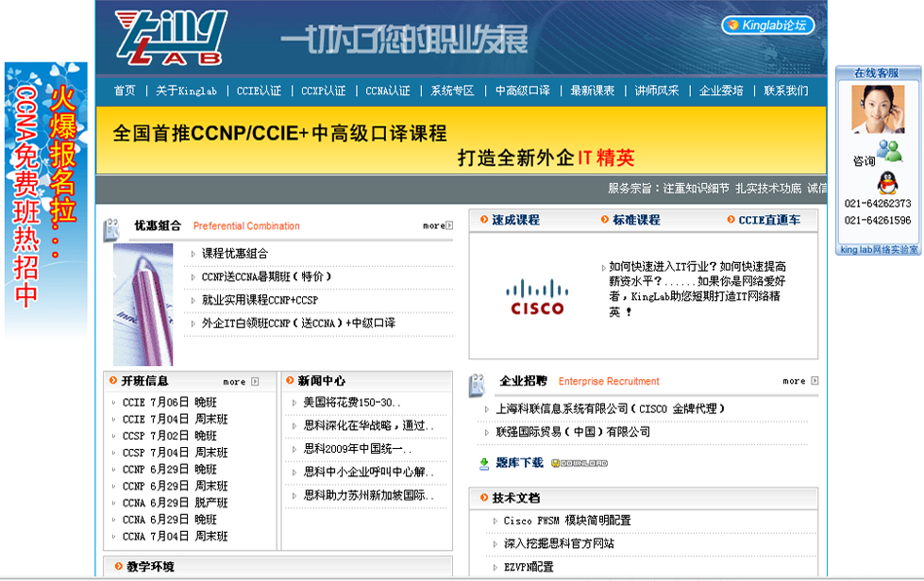Click the 咨询 messenger people icon
Viewport: 924px width, 581px height.
[x=889, y=151]
